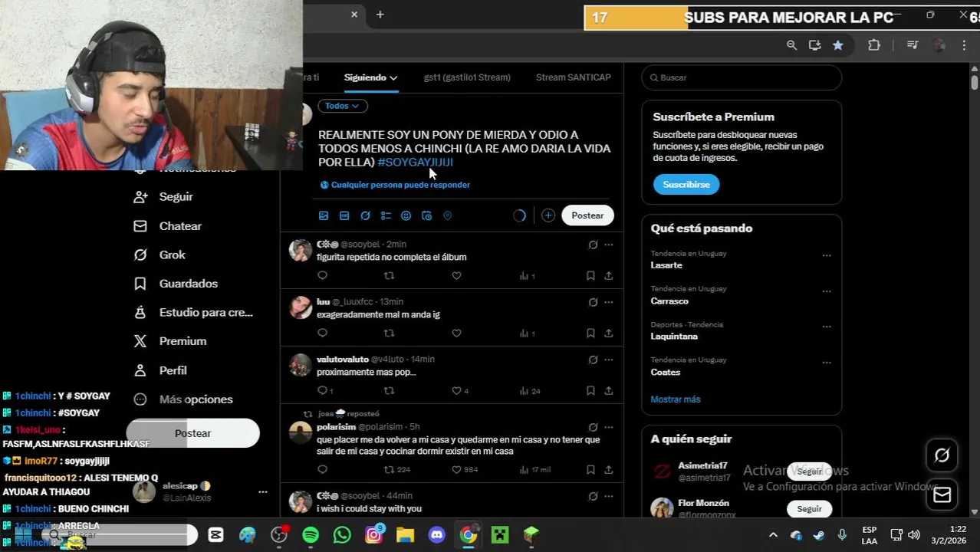980x552 pixels.
Task: Ask Grok about polarisim's post
Action: (593, 427)
